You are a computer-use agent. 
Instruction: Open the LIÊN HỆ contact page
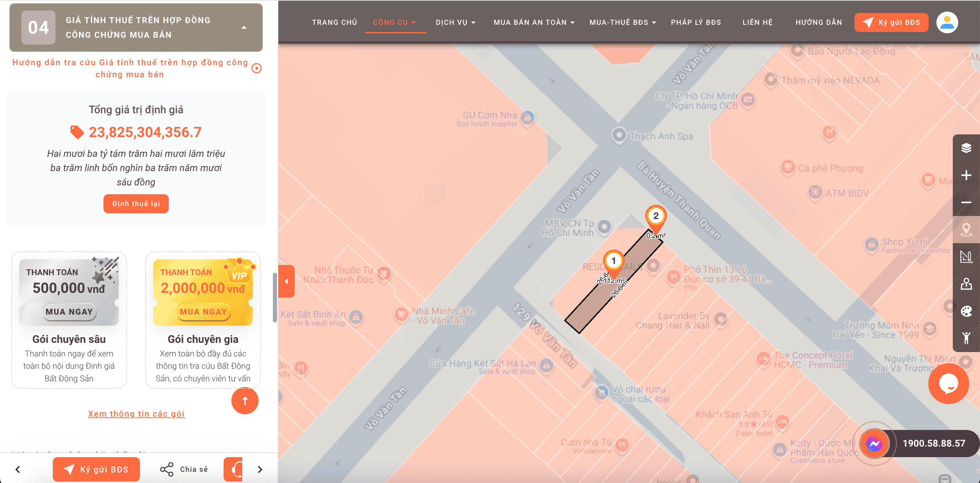click(x=757, y=22)
